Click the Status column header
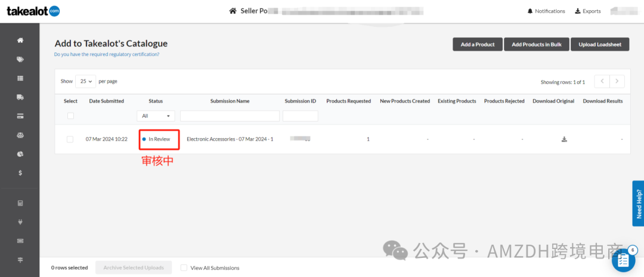Image resolution: width=644 pixels, height=277 pixels. pyautogui.click(x=156, y=101)
